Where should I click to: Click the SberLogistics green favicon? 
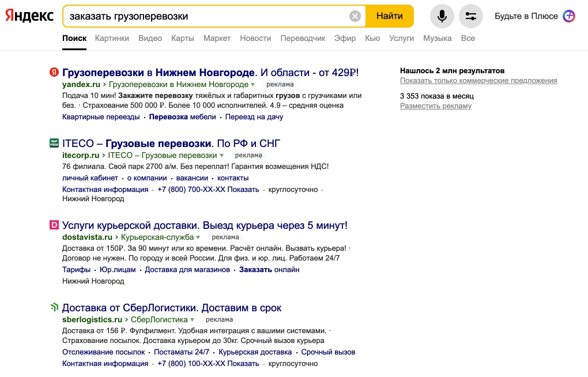point(54,307)
